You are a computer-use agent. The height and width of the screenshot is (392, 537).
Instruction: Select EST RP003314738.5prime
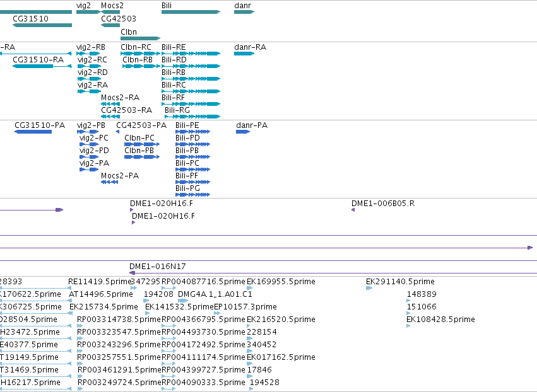click(80, 326)
